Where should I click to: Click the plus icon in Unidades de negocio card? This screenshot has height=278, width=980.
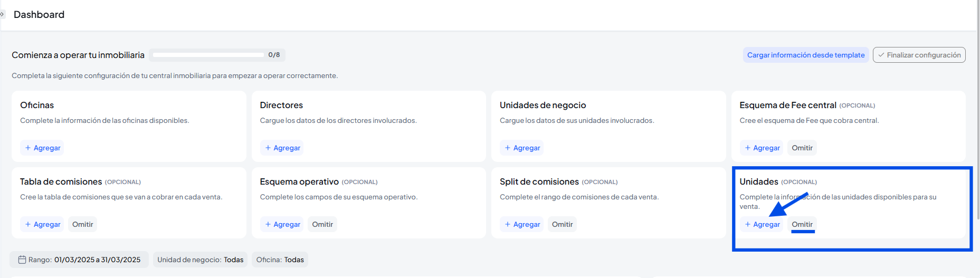click(x=508, y=148)
